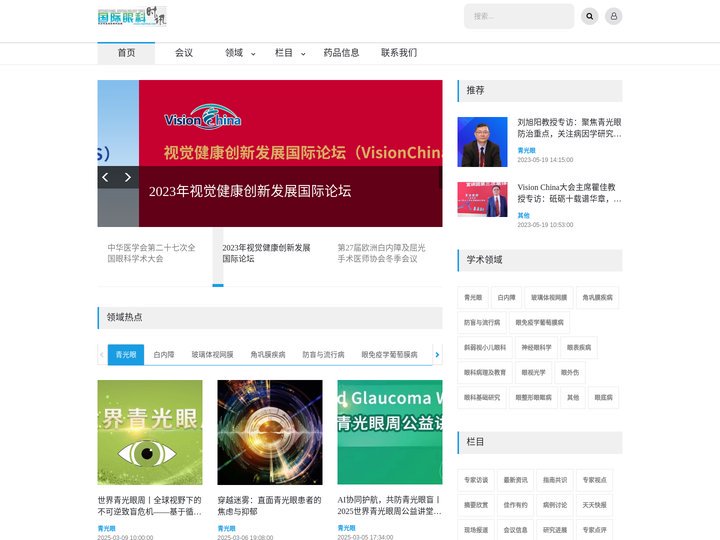Move the 领域热点 tab strip right with arrow

click(x=437, y=354)
